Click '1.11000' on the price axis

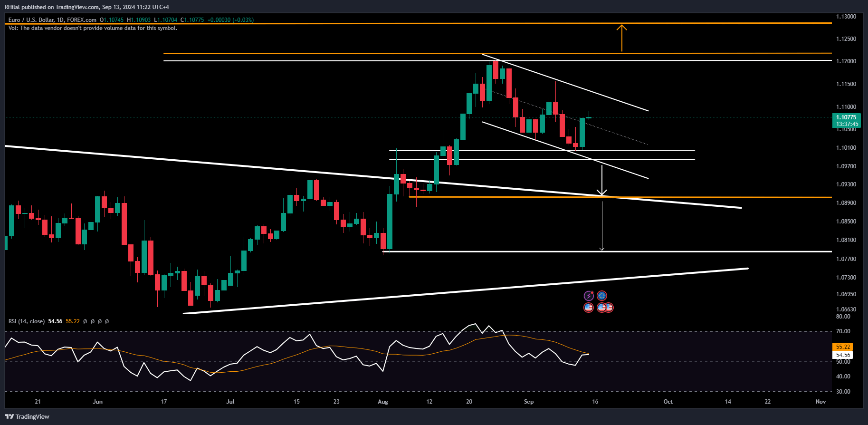pyautogui.click(x=846, y=107)
